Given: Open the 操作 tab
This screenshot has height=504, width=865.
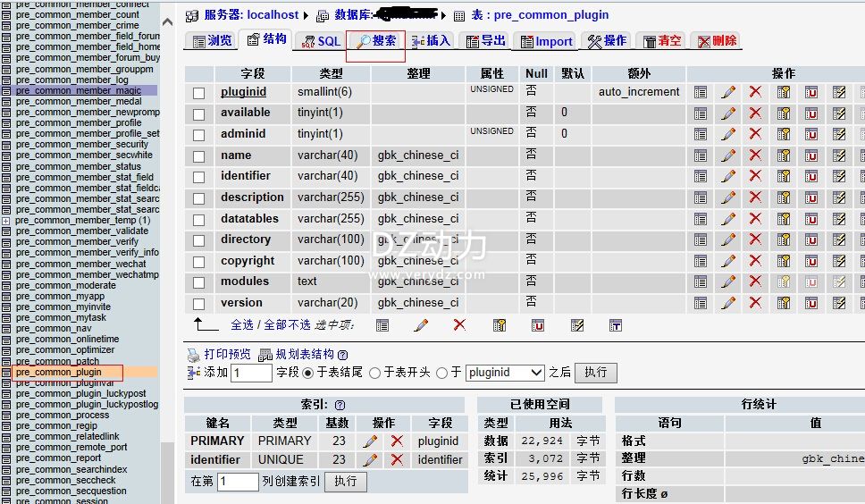Looking at the screenshot, I should [608, 41].
